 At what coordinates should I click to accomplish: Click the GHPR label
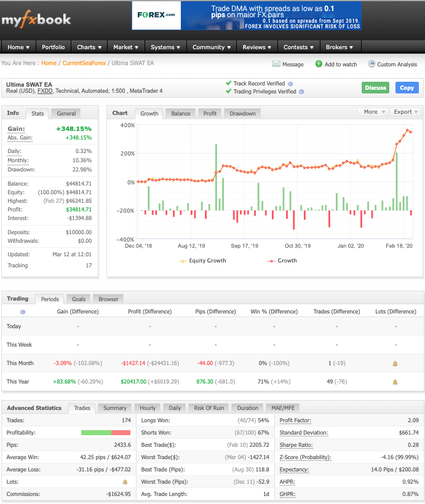click(x=287, y=494)
